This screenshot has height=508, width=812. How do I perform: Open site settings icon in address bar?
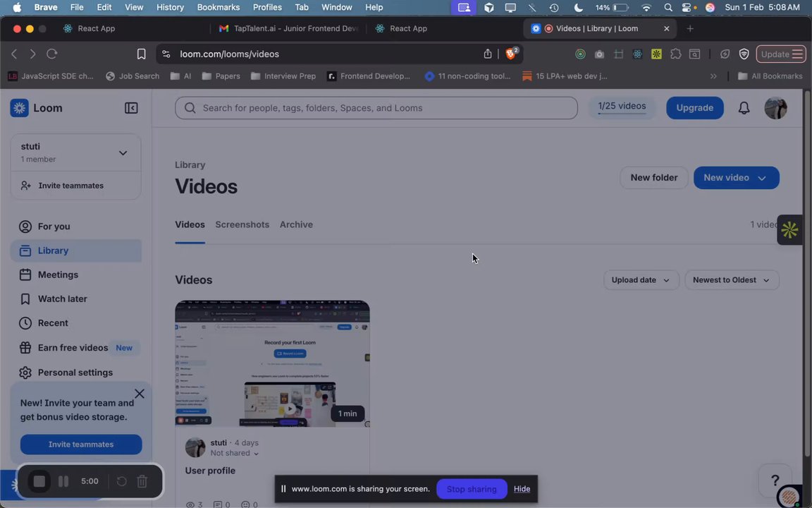tap(166, 54)
